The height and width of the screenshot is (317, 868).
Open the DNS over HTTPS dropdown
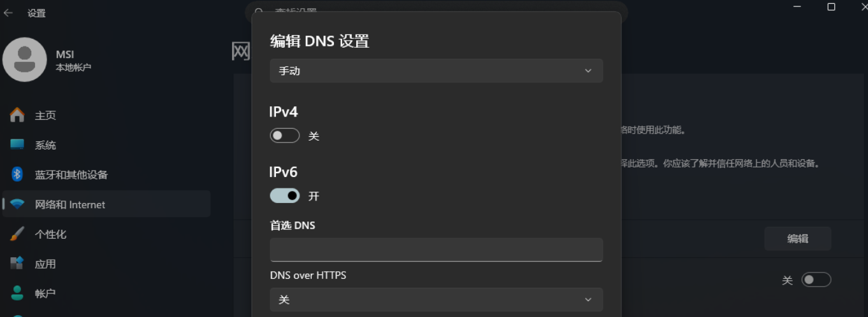[436, 300]
